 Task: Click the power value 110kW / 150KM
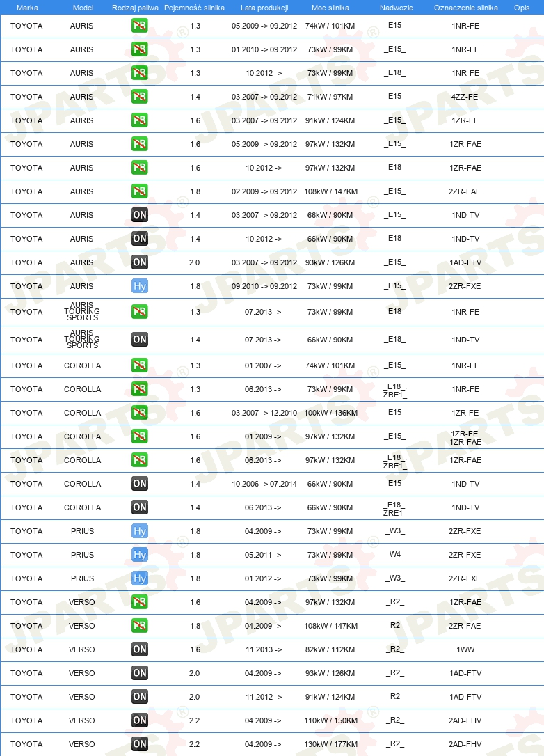[x=330, y=720]
